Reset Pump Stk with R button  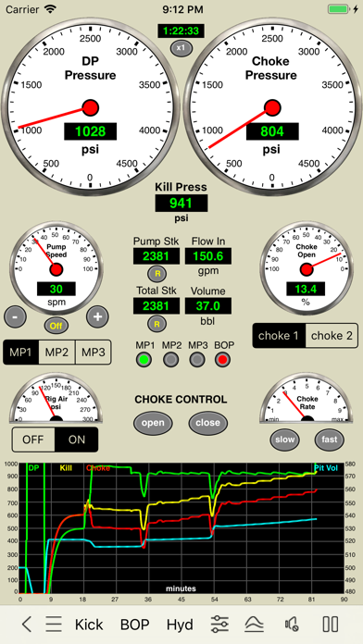pos(156,273)
